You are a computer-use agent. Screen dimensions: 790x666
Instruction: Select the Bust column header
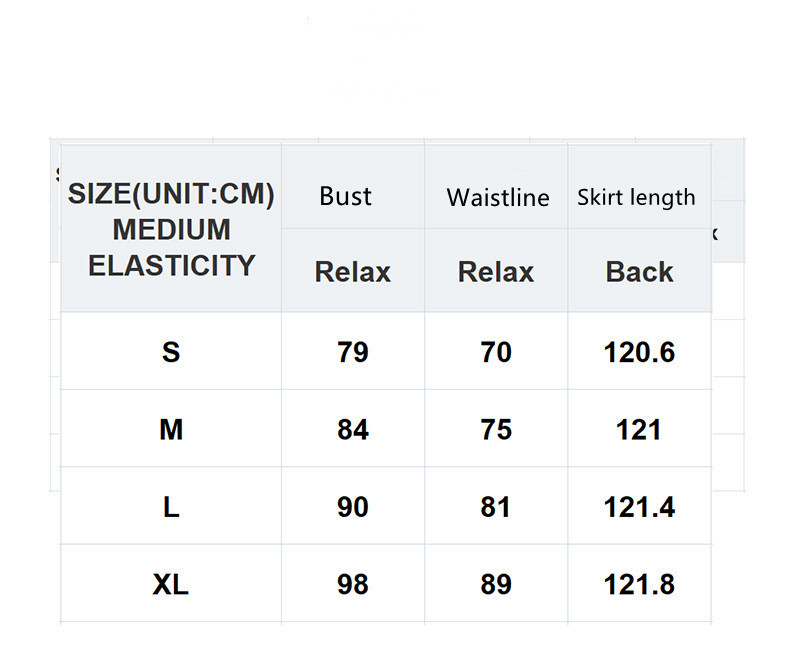[x=346, y=196]
